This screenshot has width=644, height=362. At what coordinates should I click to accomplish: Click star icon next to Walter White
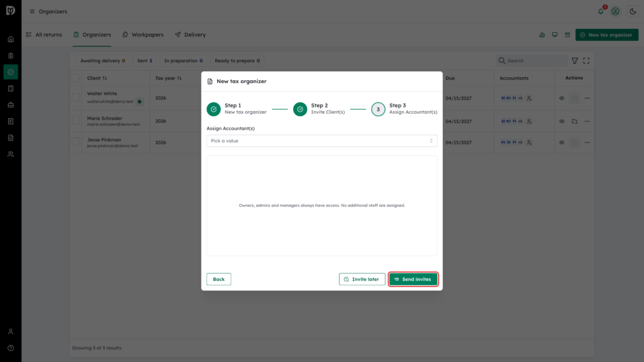pyautogui.click(x=140, y=101)
